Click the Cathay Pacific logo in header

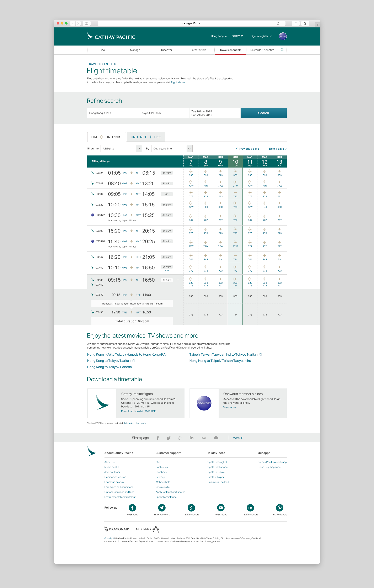pos(111,36)
